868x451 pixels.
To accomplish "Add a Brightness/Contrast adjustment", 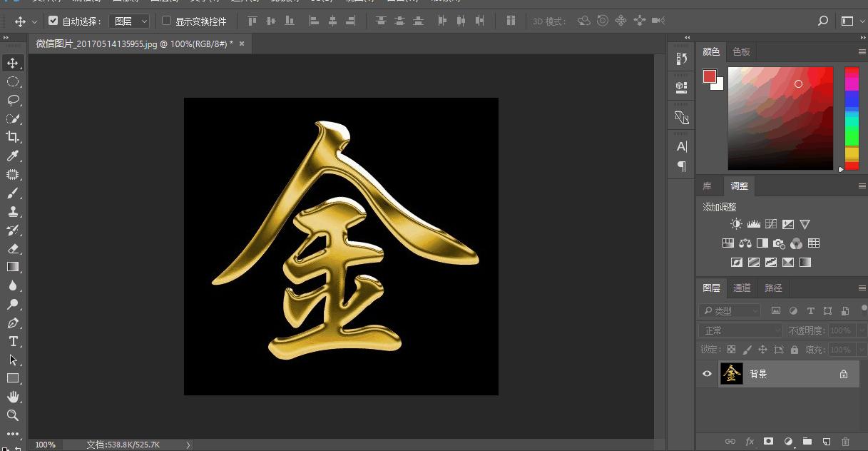I will [736, 223].
